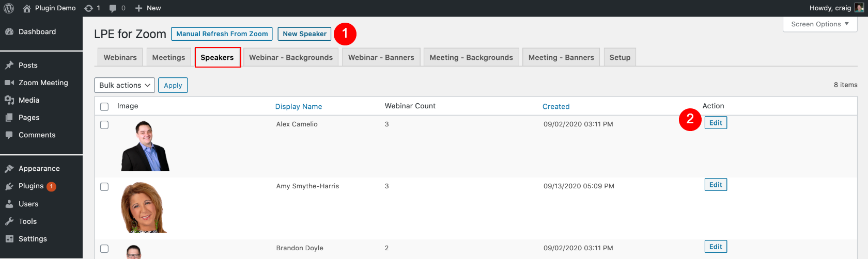Click the Tools wrench icon
This screenshot has width=868, height=259.
[9, 221]
